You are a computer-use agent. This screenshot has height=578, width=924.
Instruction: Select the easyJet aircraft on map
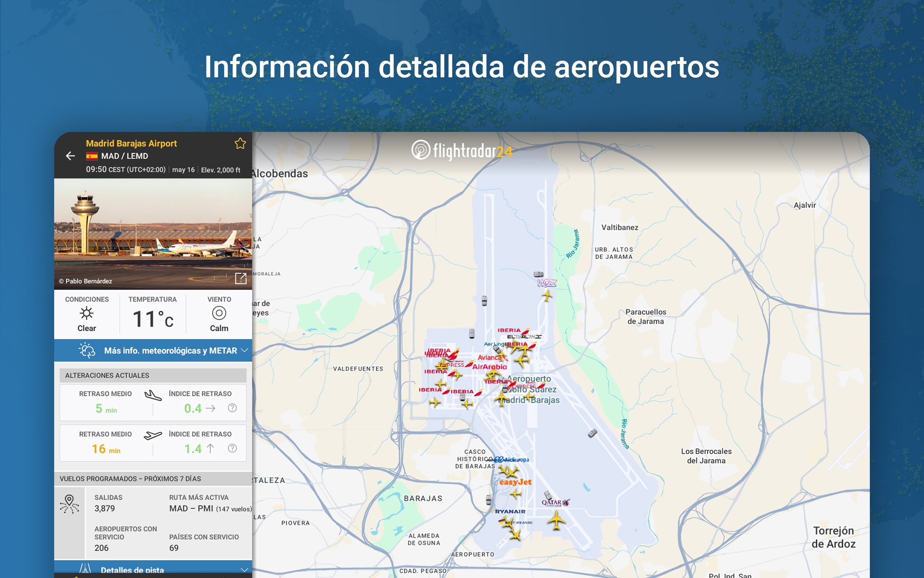(515, 494)
